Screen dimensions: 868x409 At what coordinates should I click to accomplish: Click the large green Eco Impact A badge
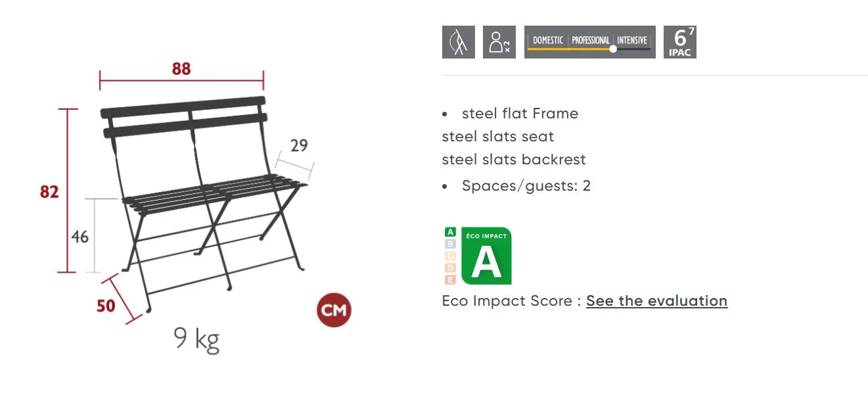486,256
